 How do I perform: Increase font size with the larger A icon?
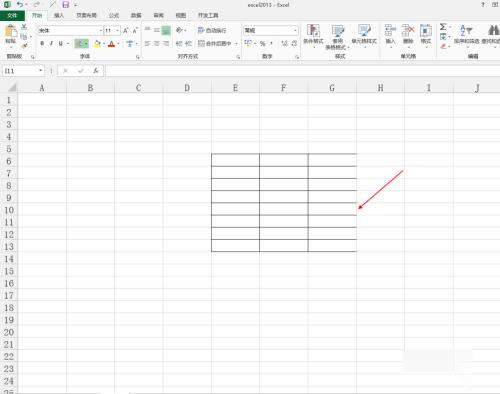coord(126,31)
